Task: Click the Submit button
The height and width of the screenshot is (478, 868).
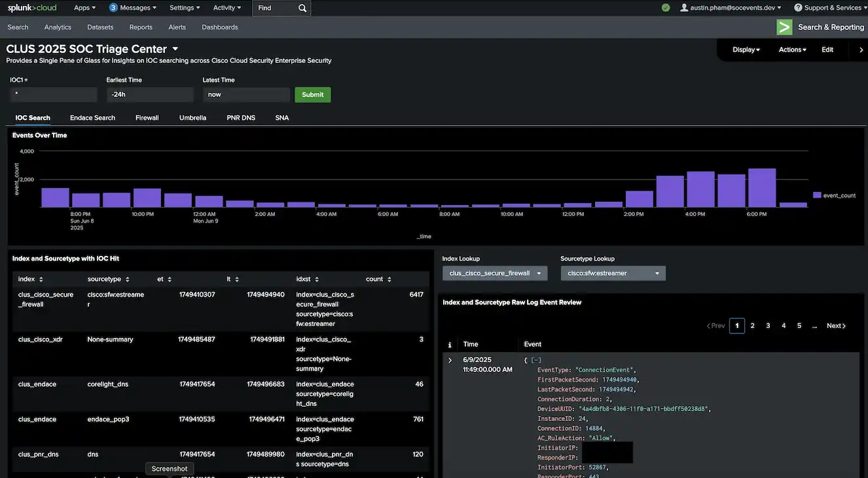Action: pos(312,94)
